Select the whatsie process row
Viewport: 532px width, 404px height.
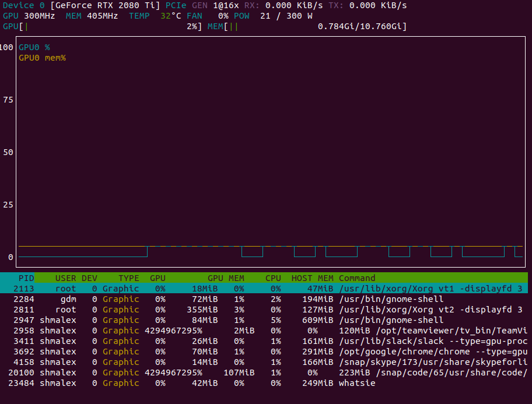coord(264,384)
